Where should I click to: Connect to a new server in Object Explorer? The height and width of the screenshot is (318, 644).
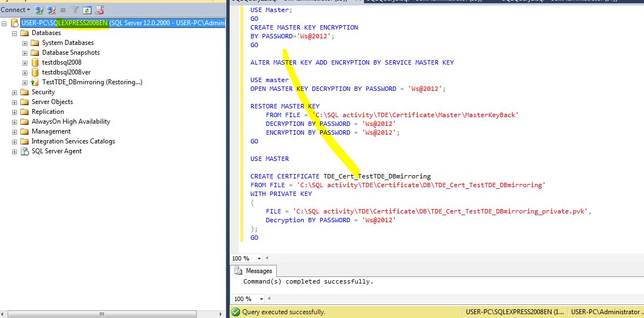[41, 9]
